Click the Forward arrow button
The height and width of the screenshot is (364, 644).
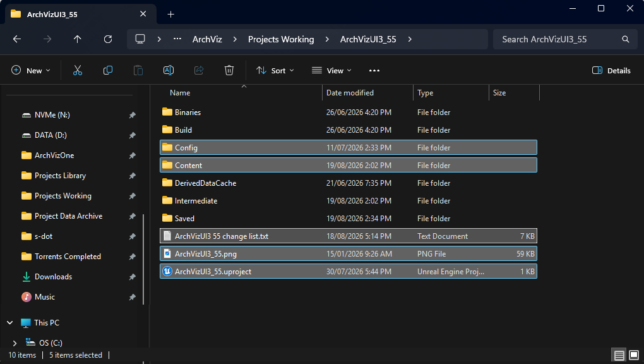point(47,39)
